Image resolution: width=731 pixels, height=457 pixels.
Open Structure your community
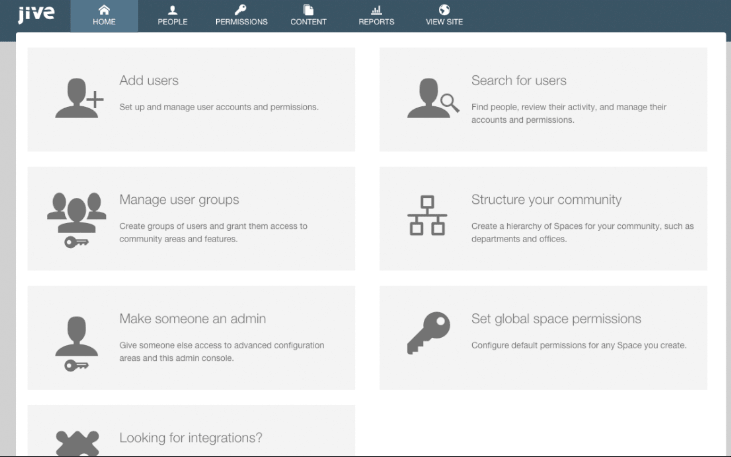pyautogui.click(x=546, y=200)
